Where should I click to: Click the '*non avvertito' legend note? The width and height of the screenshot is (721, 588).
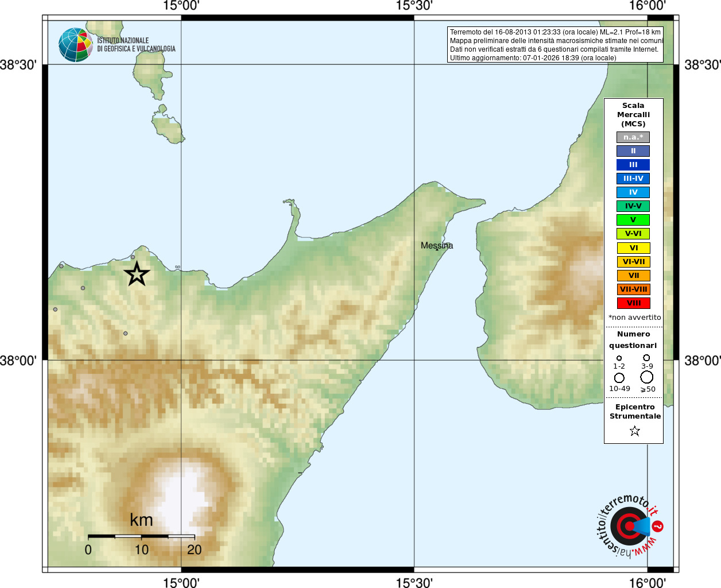click(x=634, y=318)
